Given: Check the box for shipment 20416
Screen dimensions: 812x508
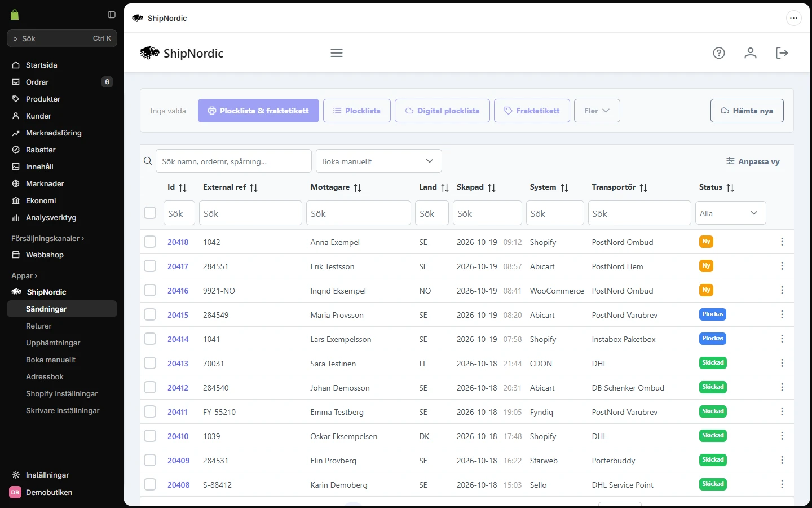Looking at the screenshot, I should tap(150, 290).
